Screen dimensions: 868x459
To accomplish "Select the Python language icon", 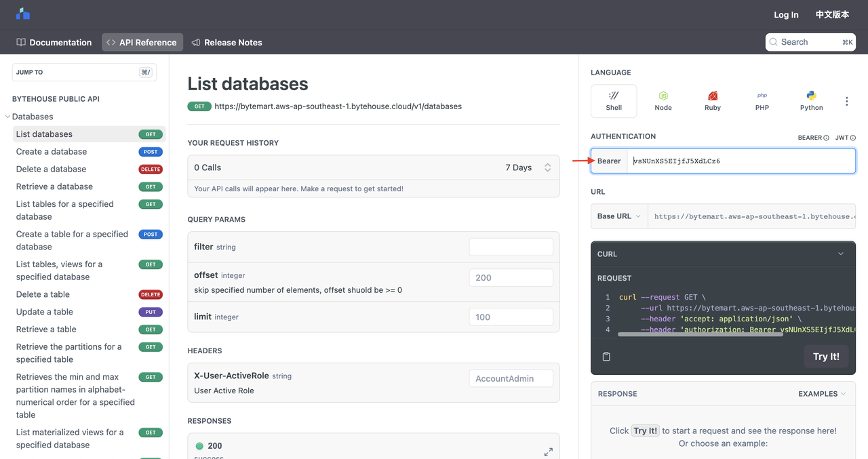I will pos(811,101).
